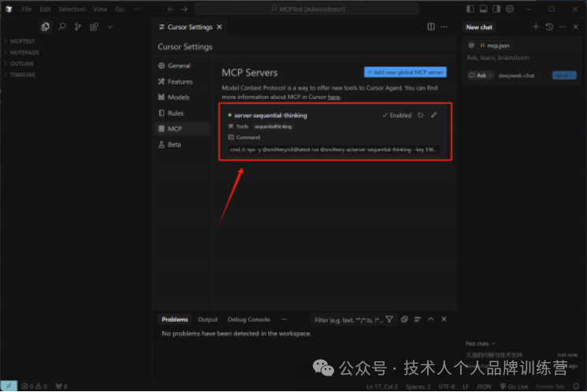
Task: Open the General settings section
Action: (x=179, y=66)
